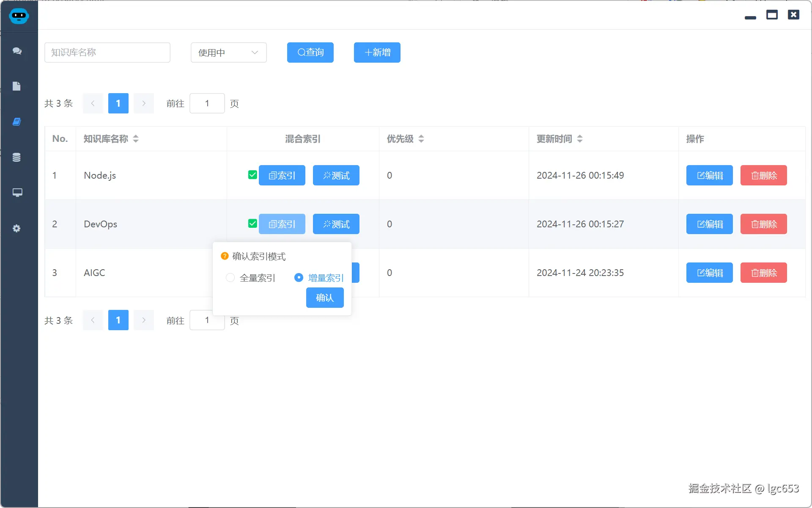
Task: Select the knowledge base book sidebar icon
Action: click(16, 122)
